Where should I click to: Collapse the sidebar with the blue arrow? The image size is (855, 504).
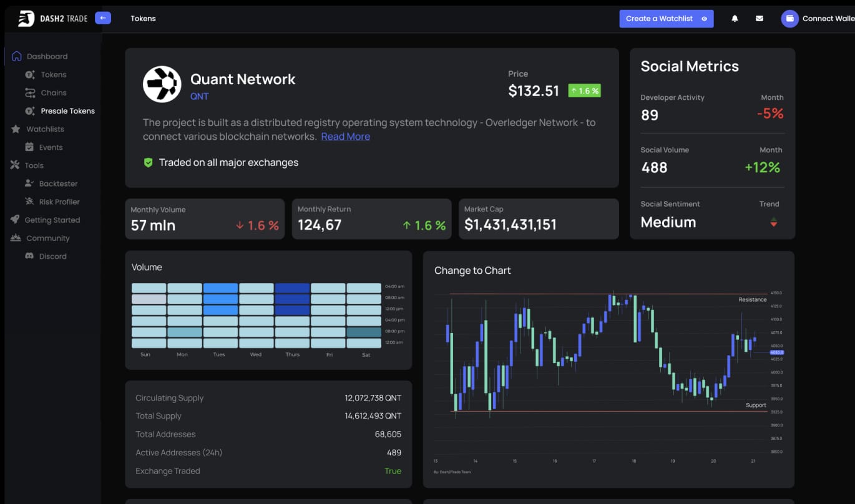click(x=102, y=17)
